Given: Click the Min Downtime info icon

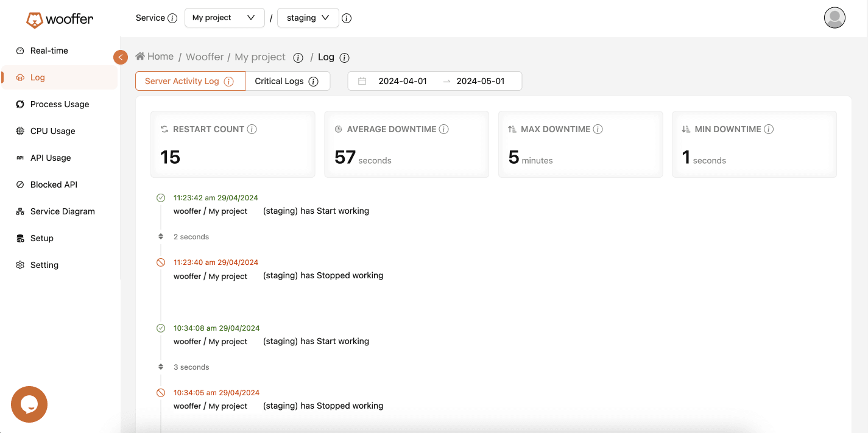Looking at the screenshot, I should (x=769, y=129).
